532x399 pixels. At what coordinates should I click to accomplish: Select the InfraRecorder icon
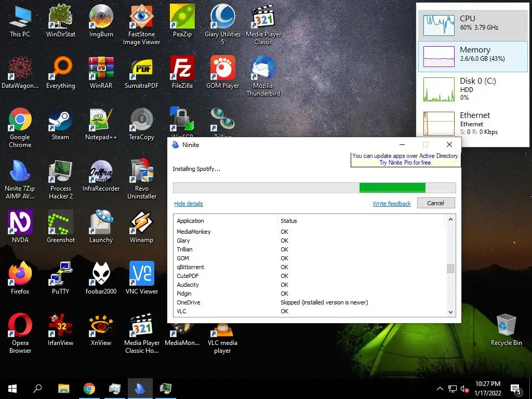click(x=101, y=175)
